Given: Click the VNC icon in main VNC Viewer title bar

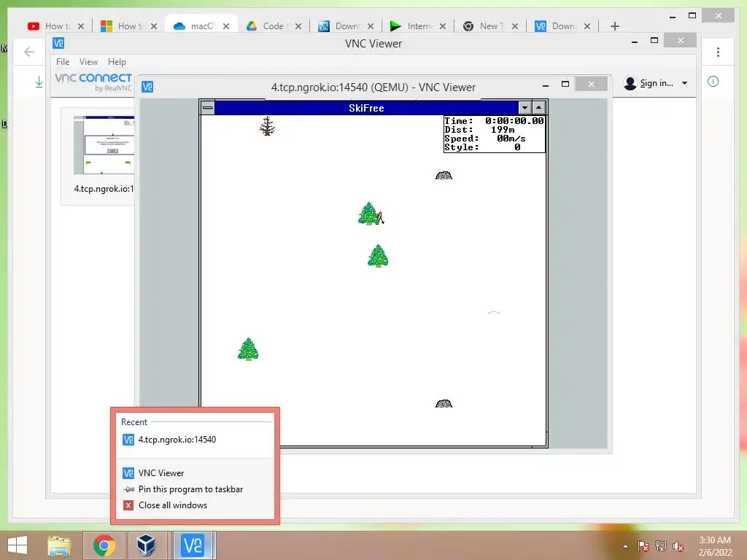Looking at the screenshot, I should (x=58, y=43).
